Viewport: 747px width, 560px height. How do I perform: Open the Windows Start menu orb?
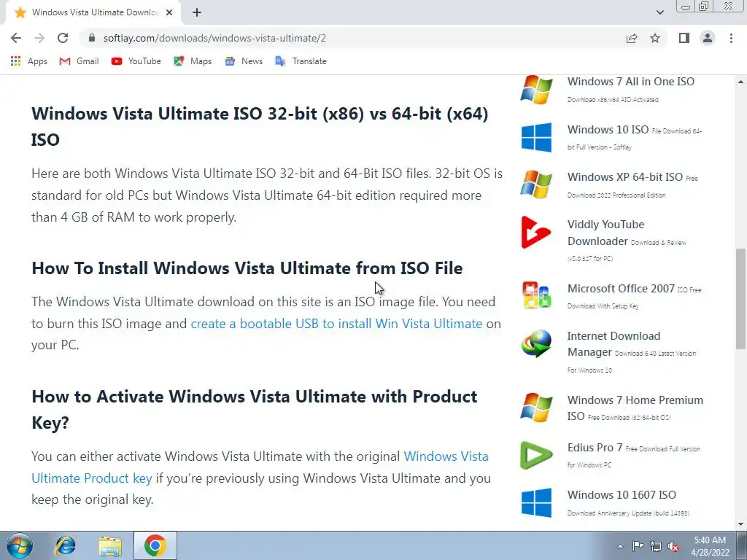pos(19,545)
